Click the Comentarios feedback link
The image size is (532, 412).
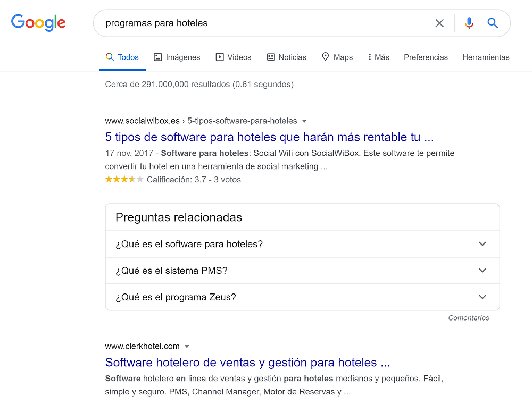(x=469, y=318)
